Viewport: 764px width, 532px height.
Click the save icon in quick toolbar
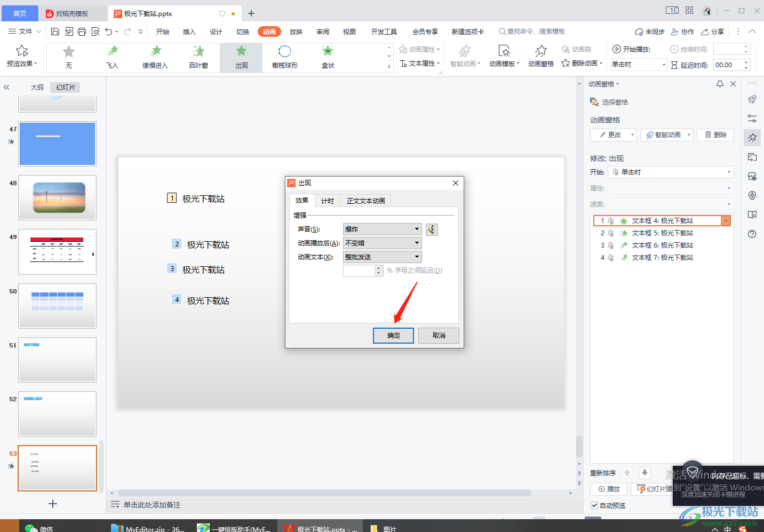(x=55, y=31)
